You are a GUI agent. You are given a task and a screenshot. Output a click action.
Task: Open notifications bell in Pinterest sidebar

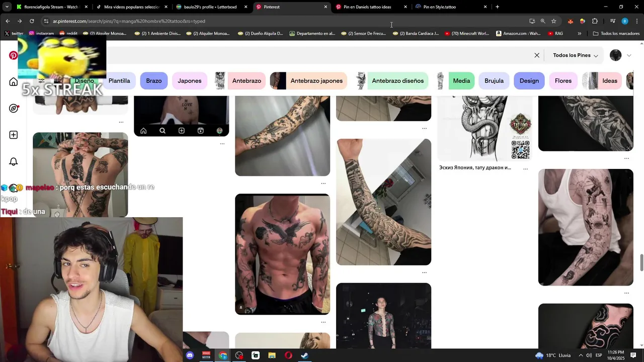coord(14,161)
